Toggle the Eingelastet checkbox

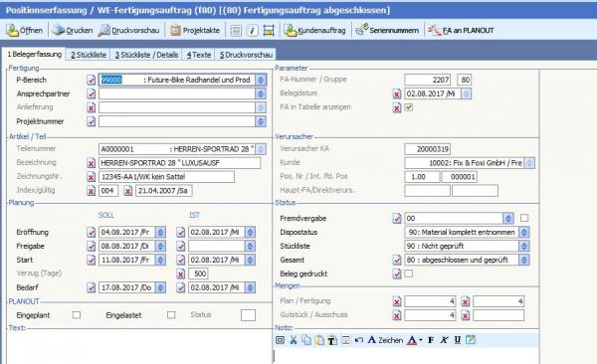[171, 315]
